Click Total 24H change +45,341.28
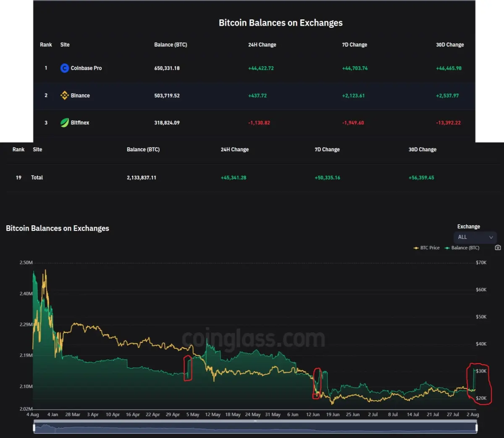Viewport: 504px width, 438px height. tap(234, 177)
